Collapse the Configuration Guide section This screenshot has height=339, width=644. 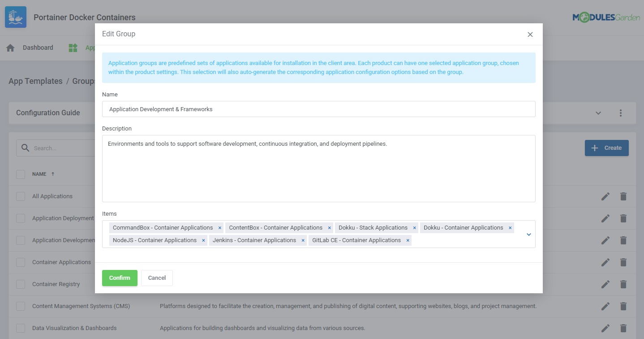click(x=598, y=113)
